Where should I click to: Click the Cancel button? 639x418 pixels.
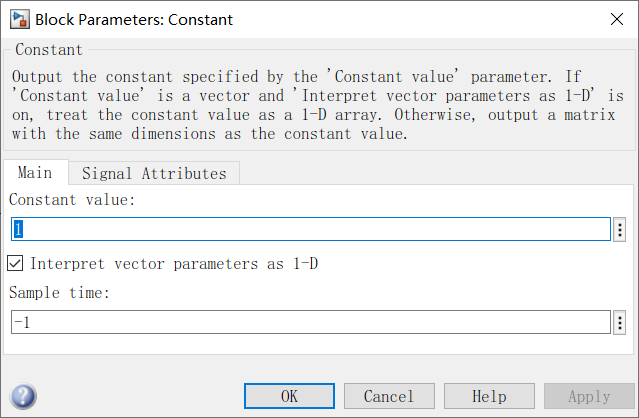click(x=389, y=396)
